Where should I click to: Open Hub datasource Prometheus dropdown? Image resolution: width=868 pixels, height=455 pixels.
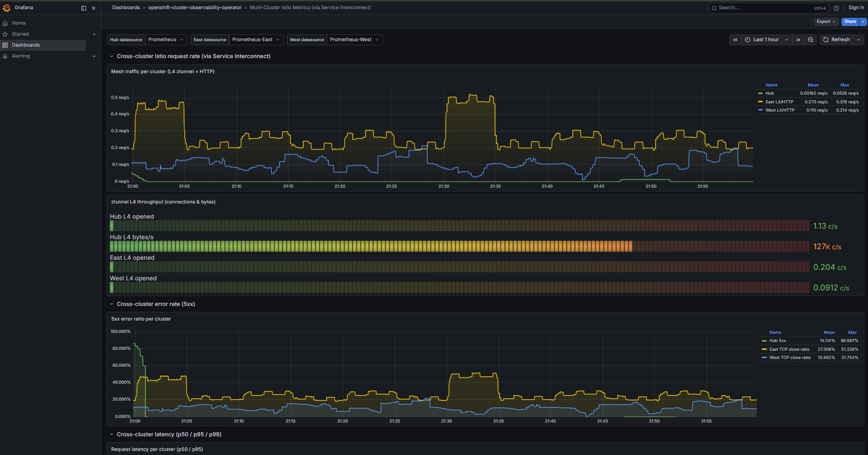(x=166, y=40)
